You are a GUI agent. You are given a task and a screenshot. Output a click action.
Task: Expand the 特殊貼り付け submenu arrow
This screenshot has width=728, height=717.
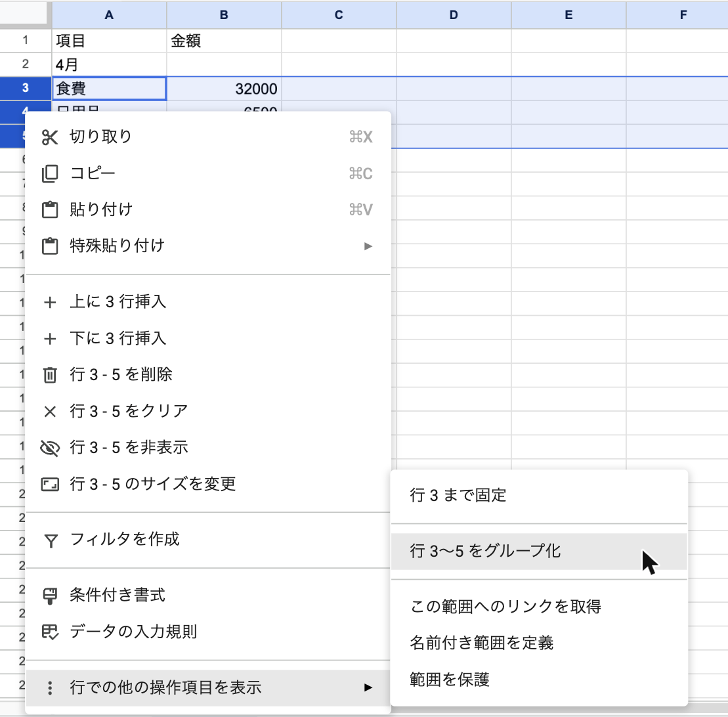[x=368, y=246]
